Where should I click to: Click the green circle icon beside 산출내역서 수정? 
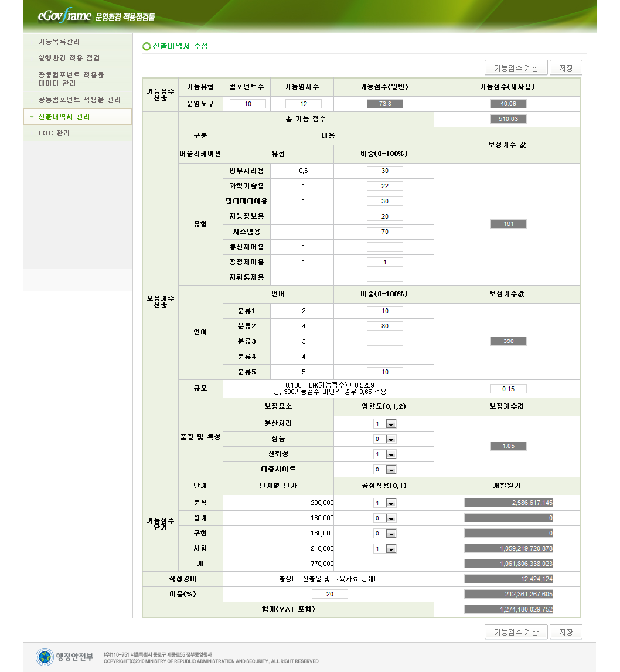(147, 46)
